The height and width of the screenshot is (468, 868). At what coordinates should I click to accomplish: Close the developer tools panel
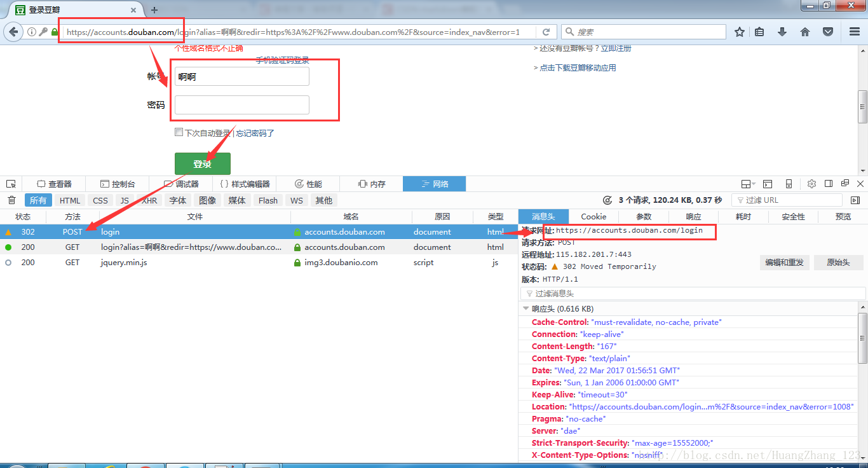(x=860, y=184)
